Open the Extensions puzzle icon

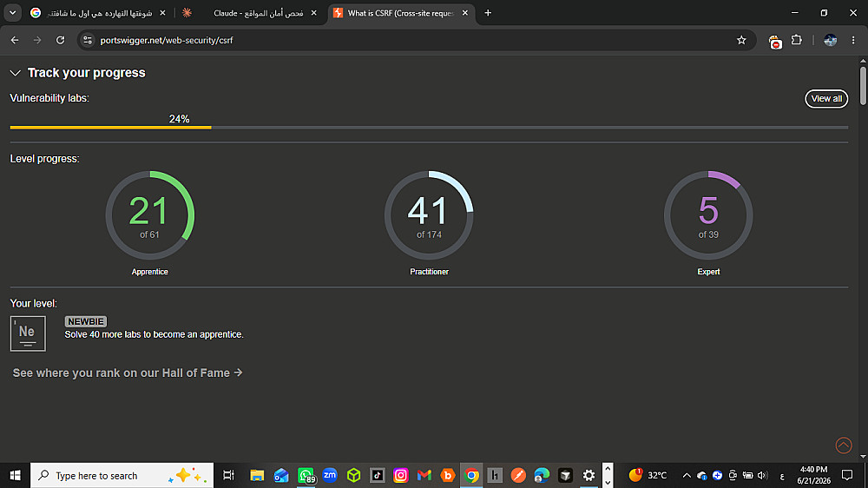point(797,40)
